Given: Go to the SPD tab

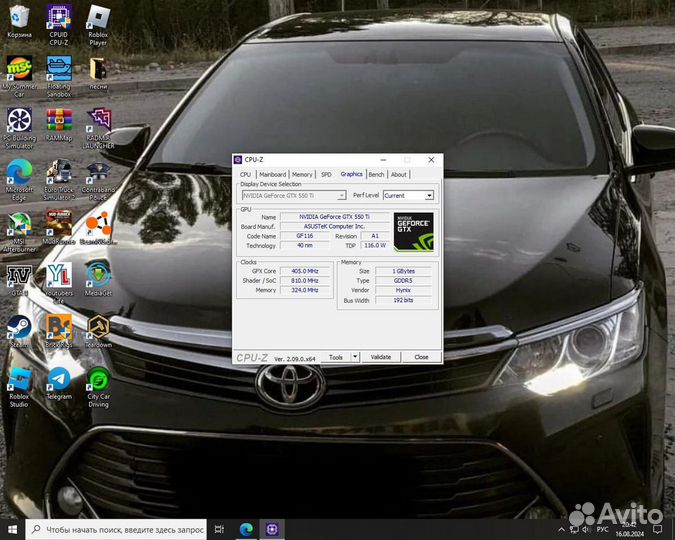Looking at the screenshot, I should (326, 174).
